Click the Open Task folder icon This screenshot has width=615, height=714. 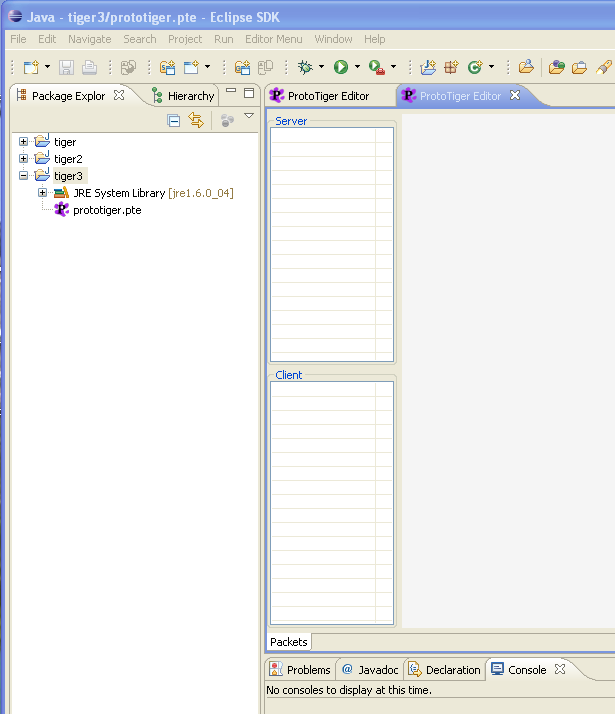[556, 67]
